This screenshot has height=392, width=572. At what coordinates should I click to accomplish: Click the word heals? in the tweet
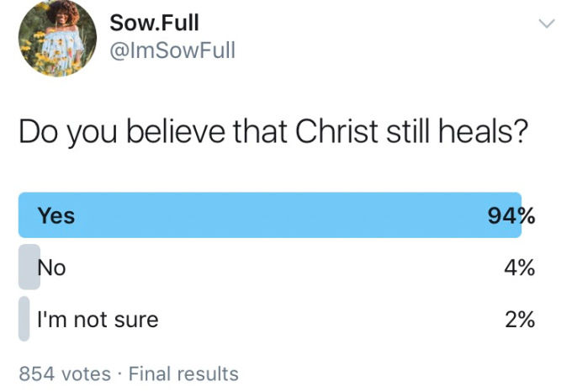coord(484,131)
